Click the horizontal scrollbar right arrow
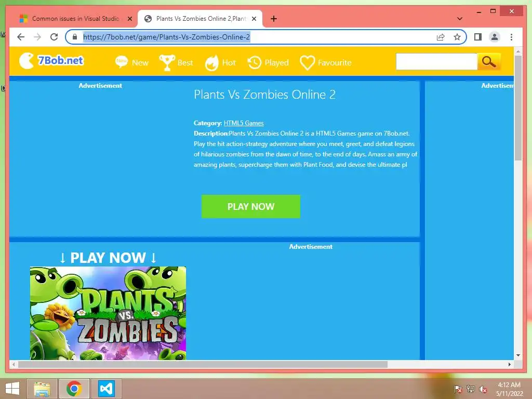 click(509, 364)
